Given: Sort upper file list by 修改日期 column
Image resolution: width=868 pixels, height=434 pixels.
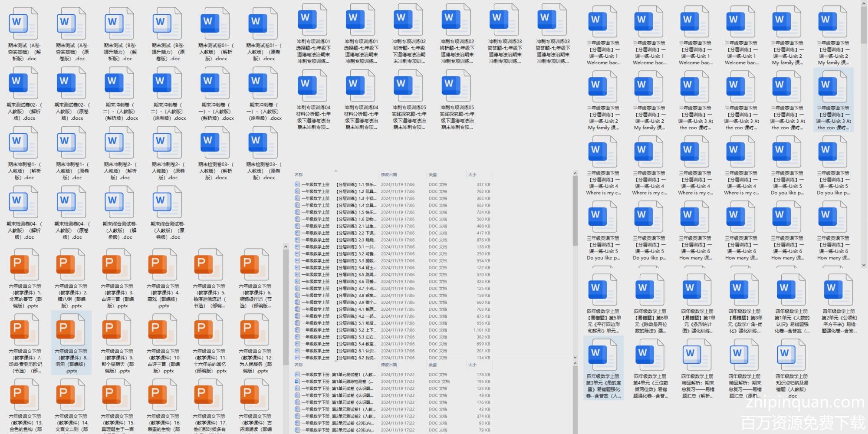Looking at the screenshot, I should [x=389, y=174].
